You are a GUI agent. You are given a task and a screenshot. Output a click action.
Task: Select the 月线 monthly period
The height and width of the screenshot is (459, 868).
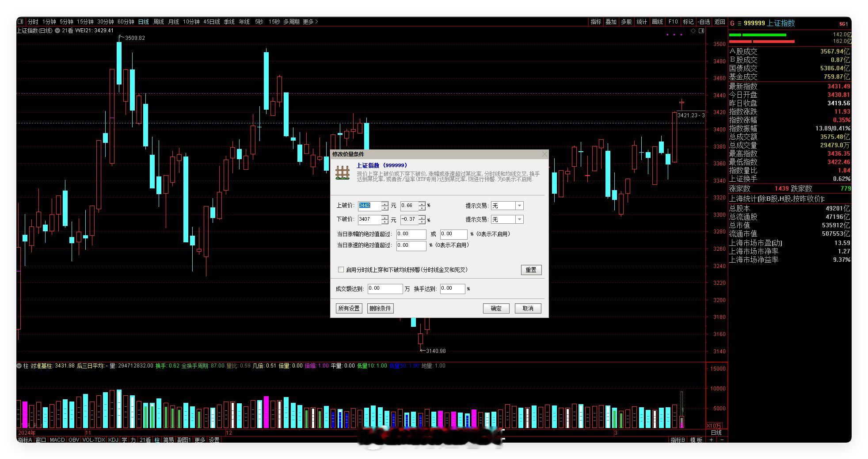pyautogui.click(x=174, y=22)
